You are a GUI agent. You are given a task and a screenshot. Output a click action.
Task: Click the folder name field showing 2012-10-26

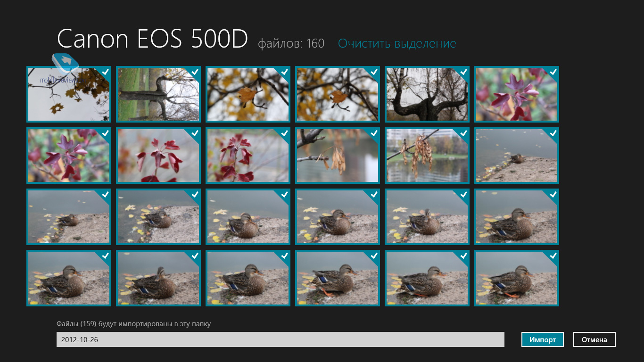pyautogui.click(x=280, y=339)
